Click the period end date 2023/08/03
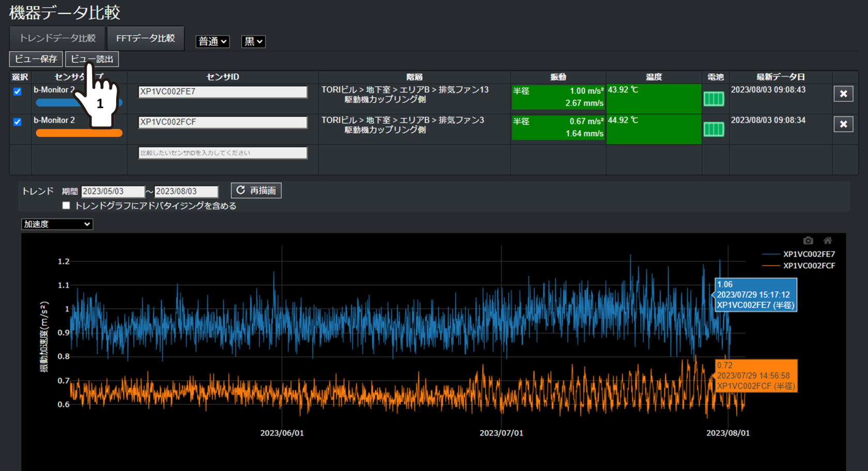The image size is (868, 471). 187,192
